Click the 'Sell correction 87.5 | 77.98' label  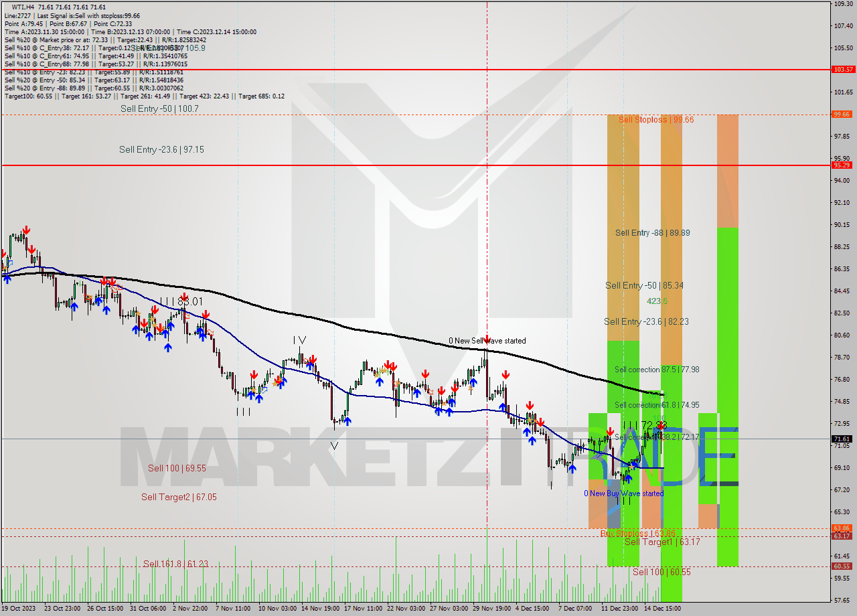tap(657, 370)
